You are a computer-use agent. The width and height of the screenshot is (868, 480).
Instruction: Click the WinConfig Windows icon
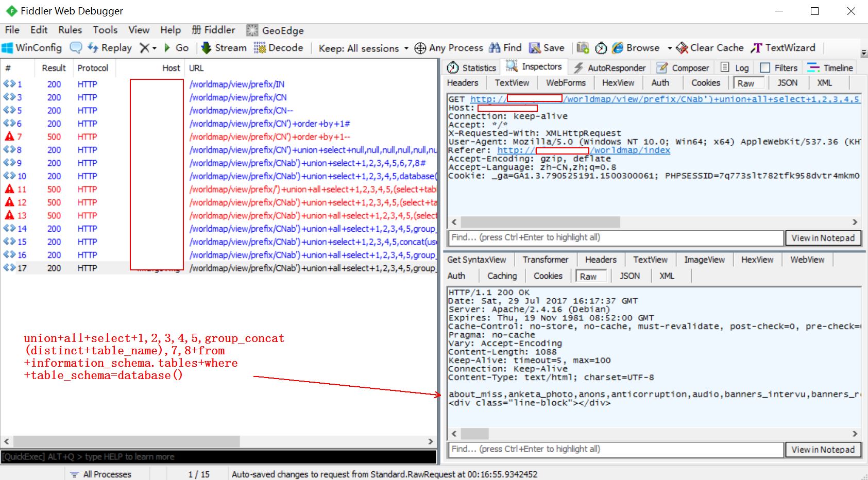(7, 48)
